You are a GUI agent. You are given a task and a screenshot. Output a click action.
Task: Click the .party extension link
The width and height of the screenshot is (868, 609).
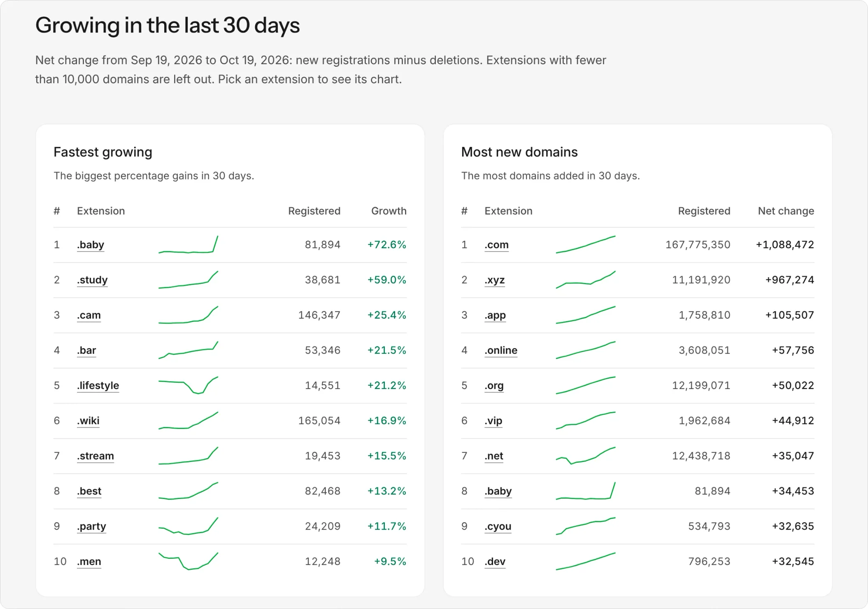[x=92, y=527]
